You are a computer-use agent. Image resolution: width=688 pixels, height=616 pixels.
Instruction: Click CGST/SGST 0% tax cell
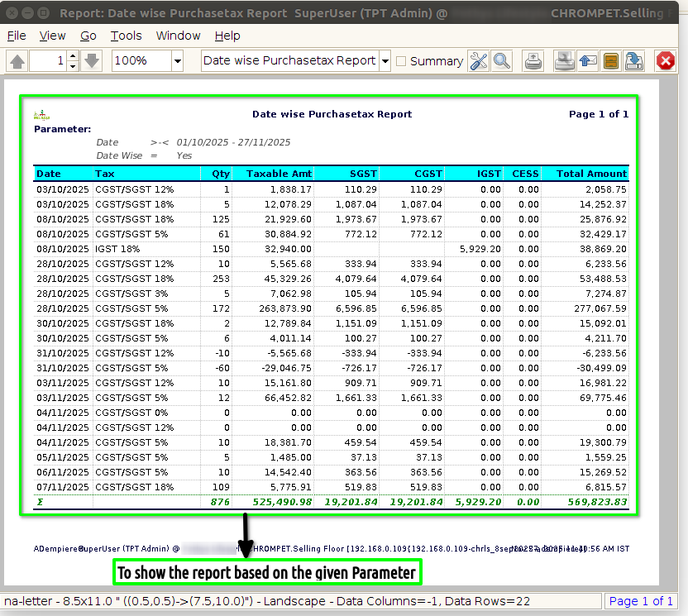131,413
